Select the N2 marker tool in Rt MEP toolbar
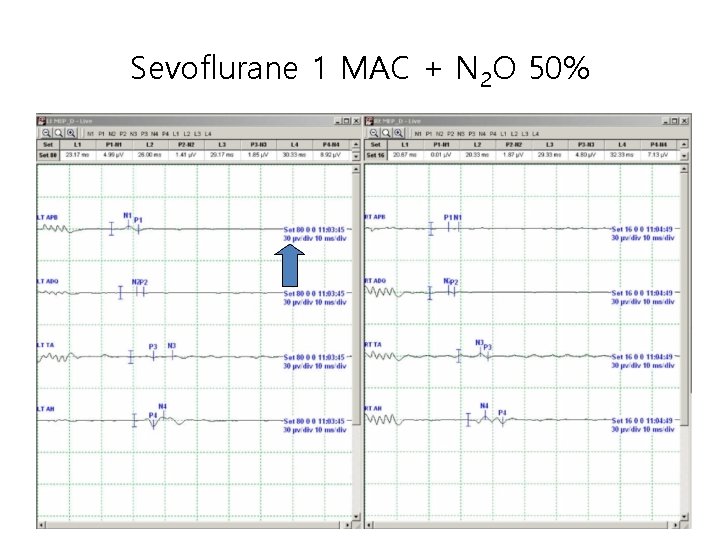 pos(439,134)
